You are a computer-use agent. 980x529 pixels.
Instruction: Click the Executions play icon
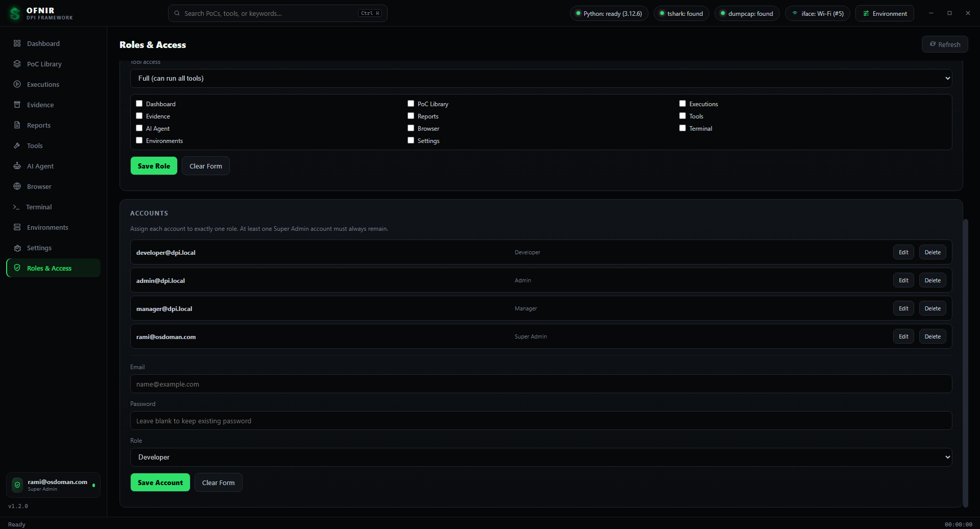(x=17, y=84)
